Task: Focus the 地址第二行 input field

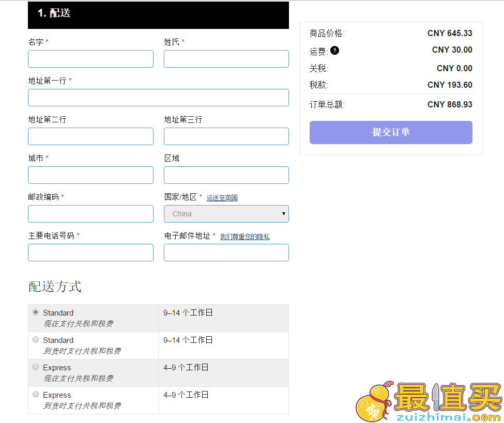Action: (x=90, y=136)
